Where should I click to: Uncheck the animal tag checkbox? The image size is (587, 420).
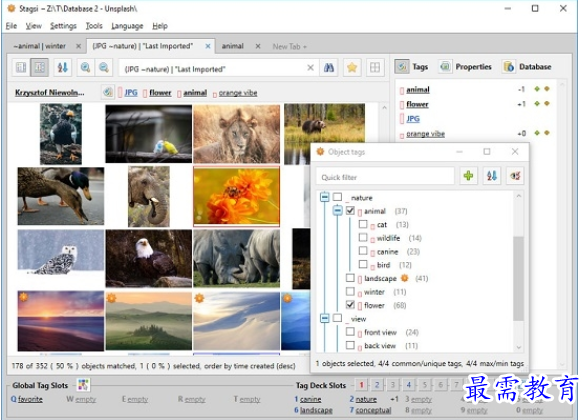coord(350,211)
